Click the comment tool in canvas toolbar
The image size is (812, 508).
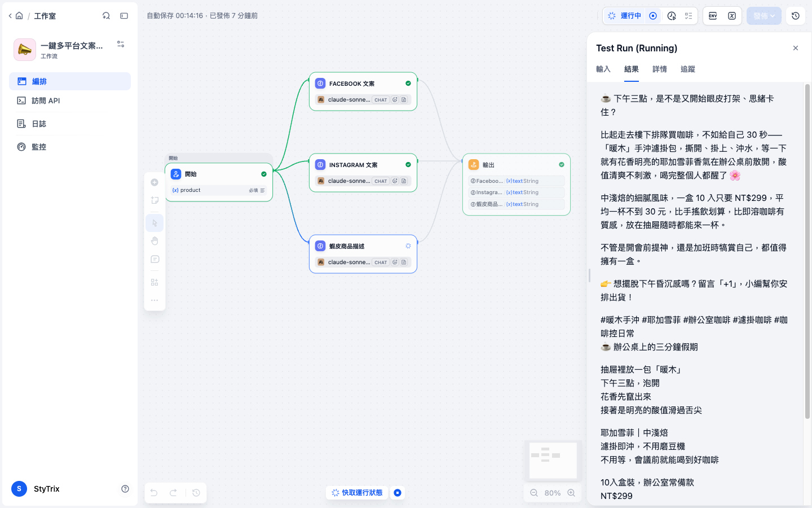(x=155, y=259)
